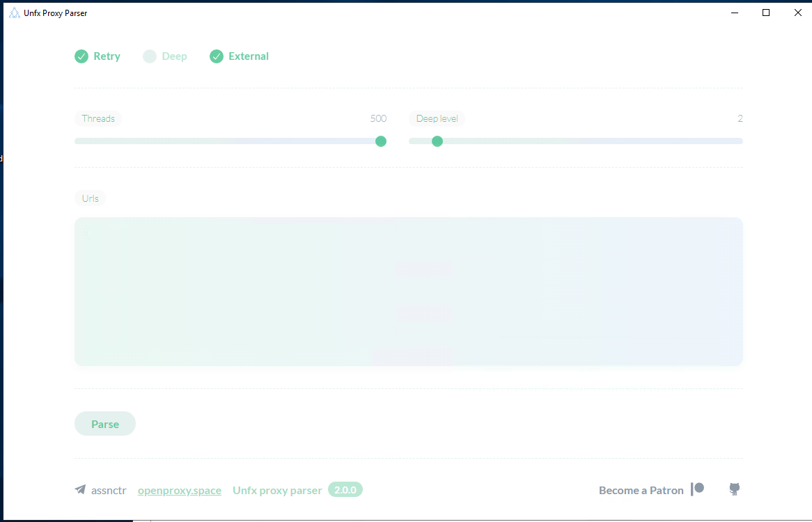The height and width of the screenshot is (522, 812).
Task: Click the Threads slider handle
Action: click(381, 141)
